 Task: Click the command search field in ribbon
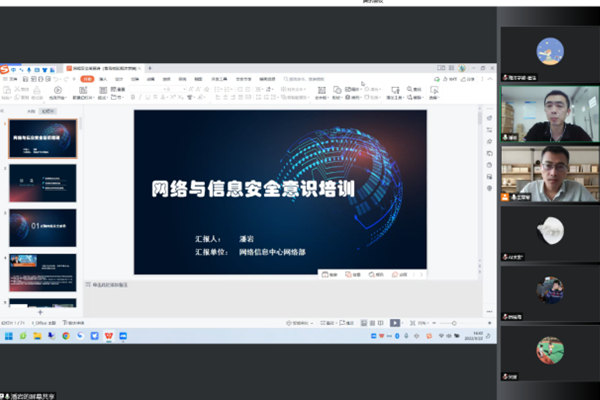pos(304,79)
